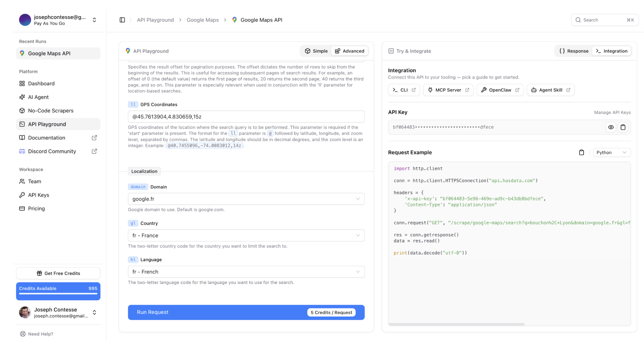The height and width of the screenshot is (340, 644).
Task: Open Dashboard from the sidebar
Action: [x=58, y=84]
